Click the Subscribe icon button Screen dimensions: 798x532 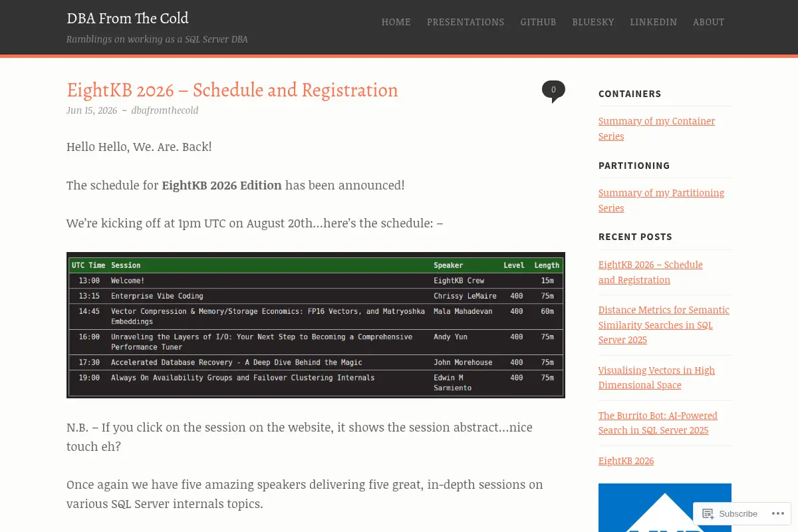730,513
